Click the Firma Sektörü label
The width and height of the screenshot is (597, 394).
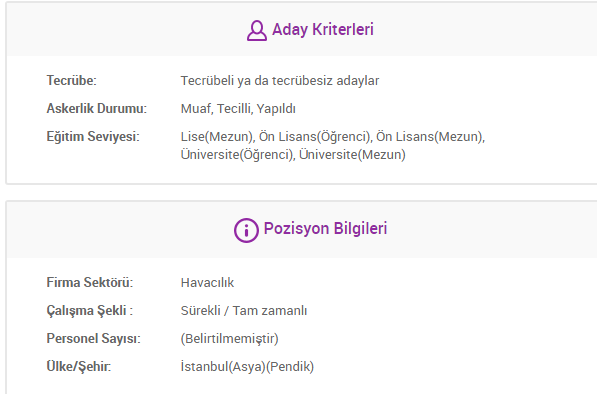point(90,282)
